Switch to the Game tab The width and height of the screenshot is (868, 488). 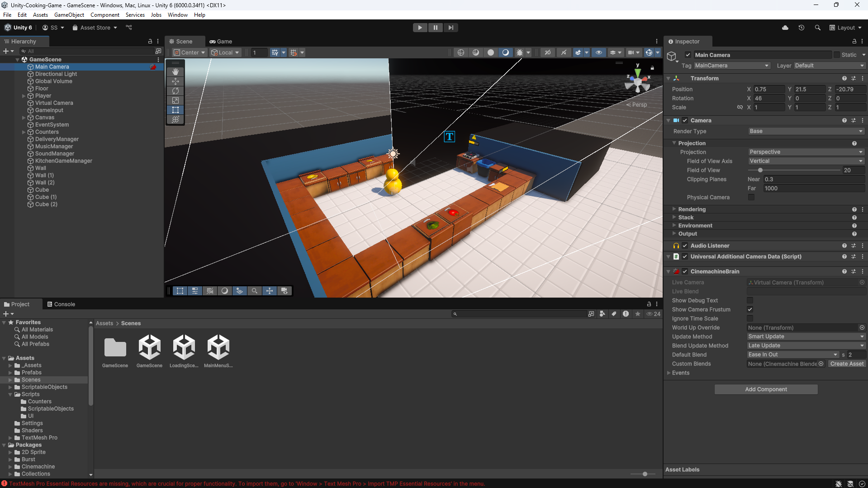[221, 41]
